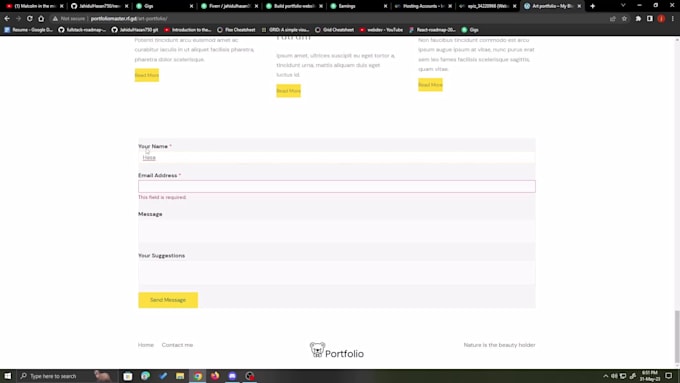Screen dimensions: 680x383
Task: Submit the form with Send Message
Action: (x=168, y=300)
